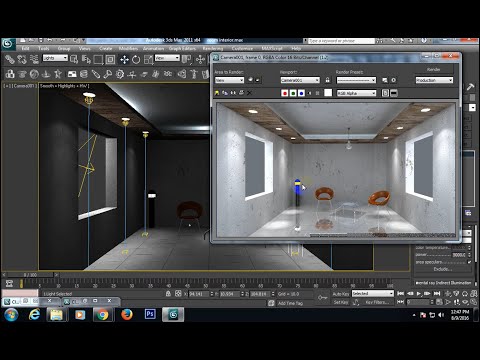Open the Tools menu

click(44, 49)
